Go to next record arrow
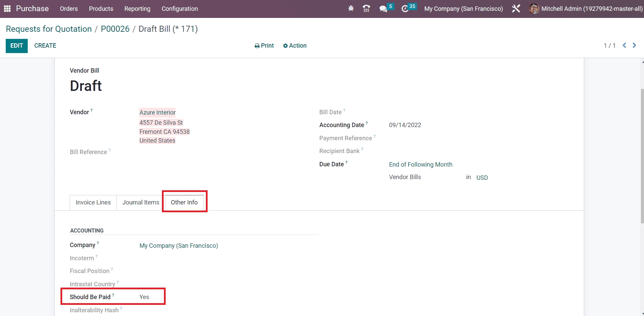The height and width of the screenshot is (316, 644). point(634,45)
